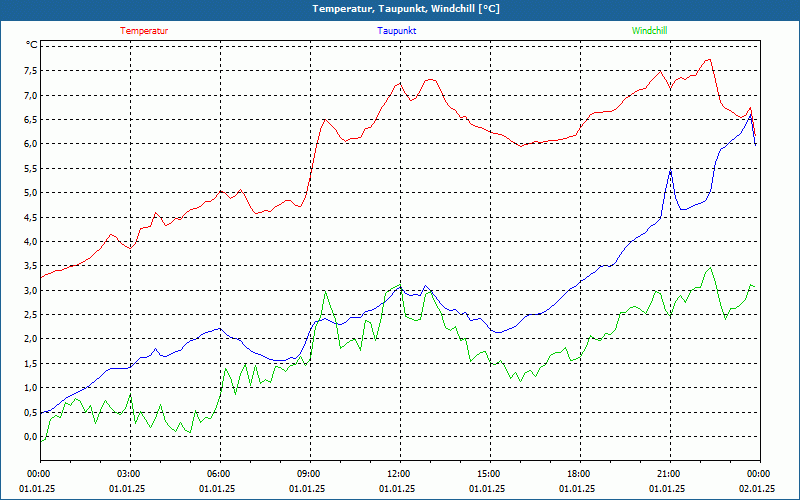Click the 0,5 y-axis value

point(32,412)
